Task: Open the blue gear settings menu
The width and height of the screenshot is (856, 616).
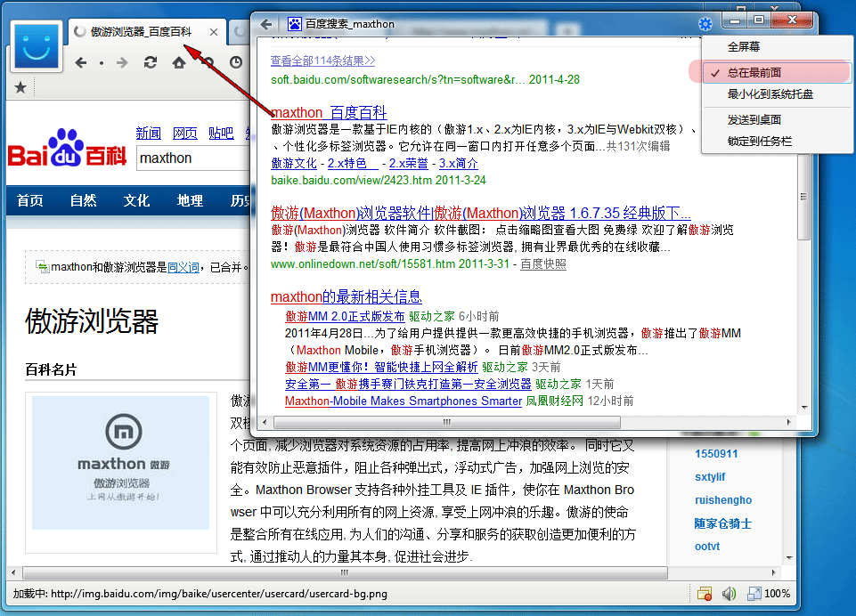Action: click(705, 24)
